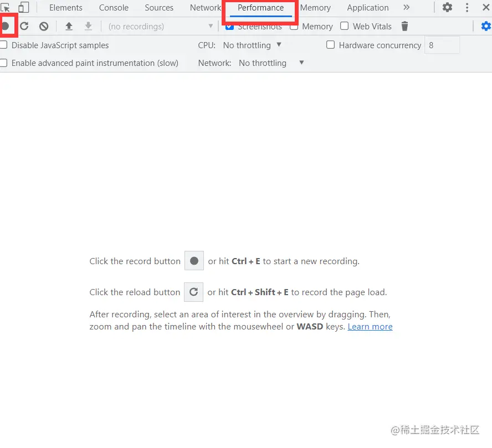Enable the Hardware concurrency checkbox
Image resolution: width=492 pixels, height=448 pixels.
(x=330, y=45)
